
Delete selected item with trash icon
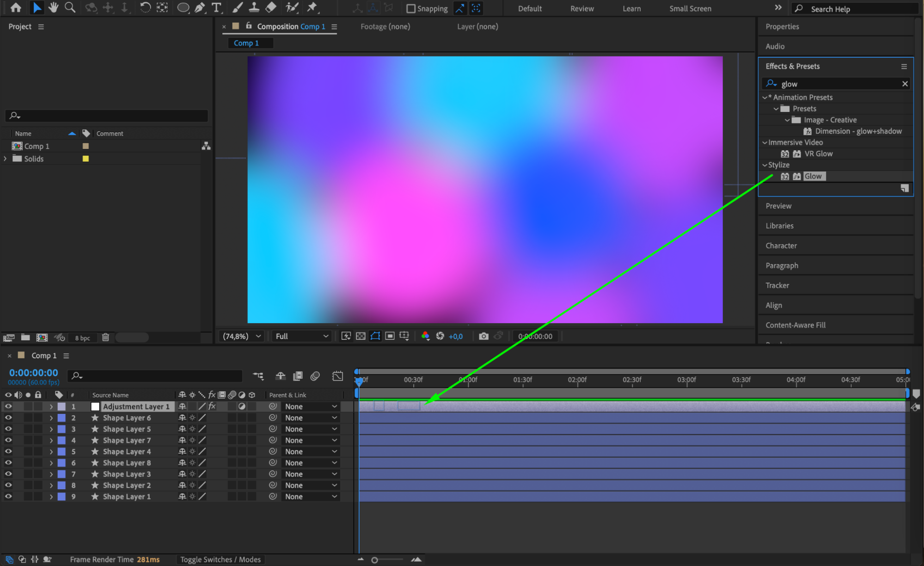tap(105, 338)
